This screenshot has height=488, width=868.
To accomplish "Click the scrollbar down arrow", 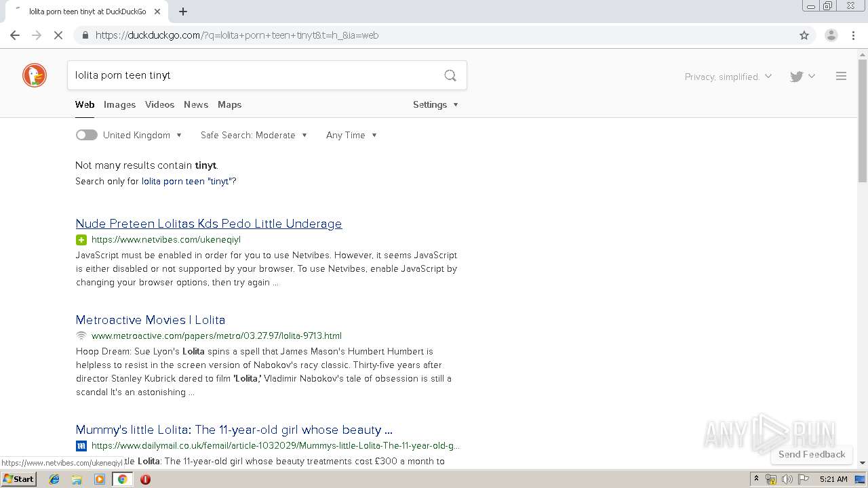I will [x=863, y=462].
